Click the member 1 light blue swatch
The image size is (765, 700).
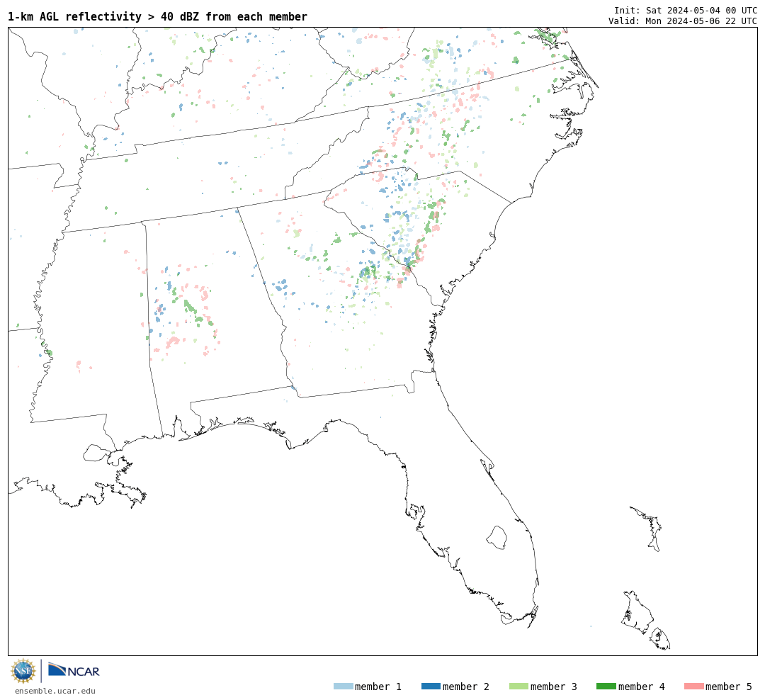(343, 687)
